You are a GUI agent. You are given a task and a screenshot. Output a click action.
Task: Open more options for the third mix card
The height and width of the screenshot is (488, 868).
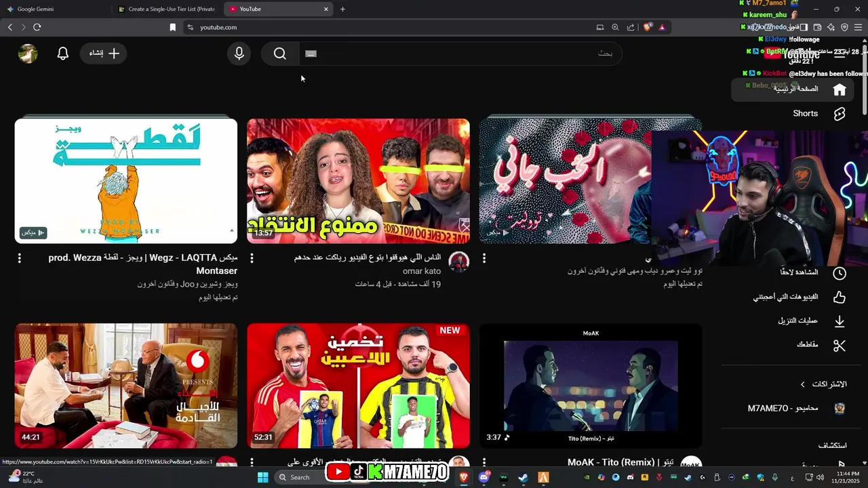[x=484, y=258]
